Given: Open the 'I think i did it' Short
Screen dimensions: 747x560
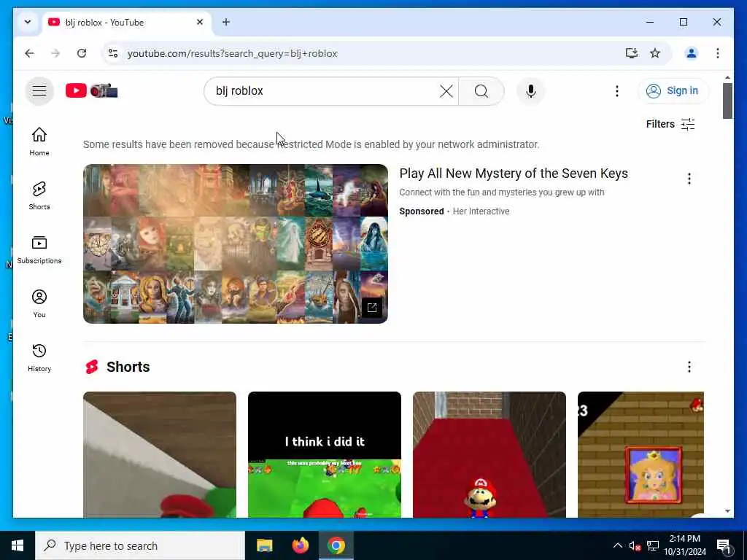Looking at the screenshot, I should coord(325,454).
